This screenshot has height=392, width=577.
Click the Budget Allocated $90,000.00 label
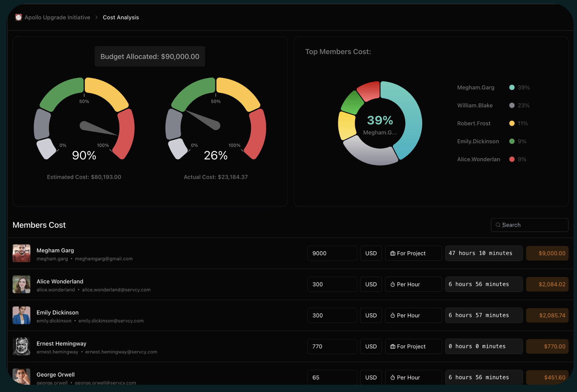(x=150, y=57)
